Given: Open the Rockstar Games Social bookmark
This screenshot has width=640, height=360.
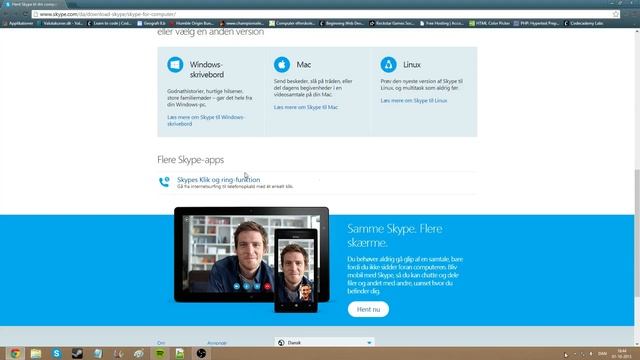Looking at the screenshot, I should coord(392,23).
